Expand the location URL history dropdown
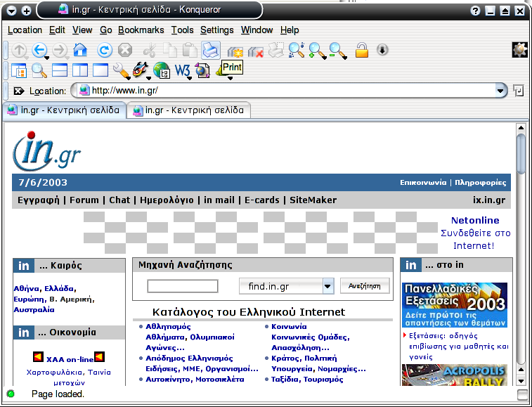 coord(500,91)
